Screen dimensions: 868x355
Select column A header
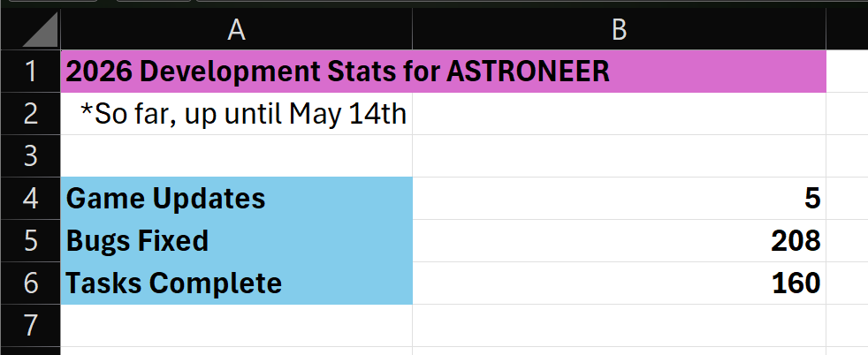pyautogui.click(x=236, y=29)
